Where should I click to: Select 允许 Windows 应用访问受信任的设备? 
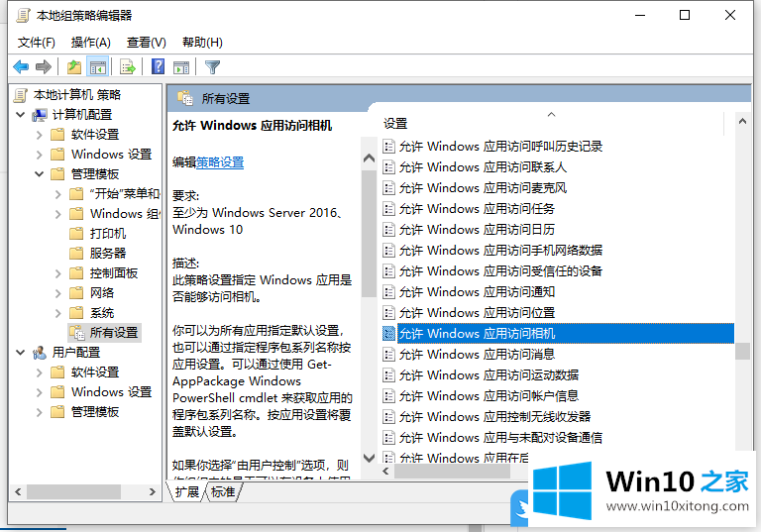[x=500, y=270]
